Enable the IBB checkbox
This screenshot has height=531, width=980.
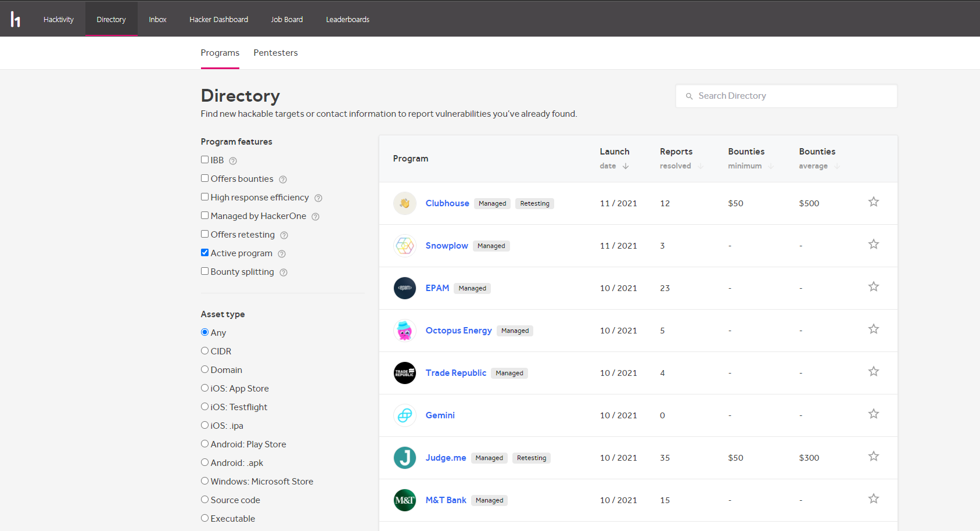[x=204, y=160]
